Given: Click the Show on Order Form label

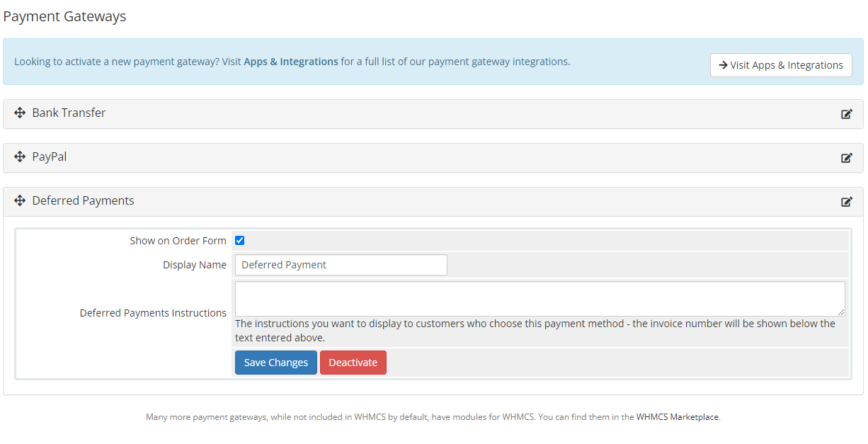Looking at the screenshot, I should tap(178, 241).
